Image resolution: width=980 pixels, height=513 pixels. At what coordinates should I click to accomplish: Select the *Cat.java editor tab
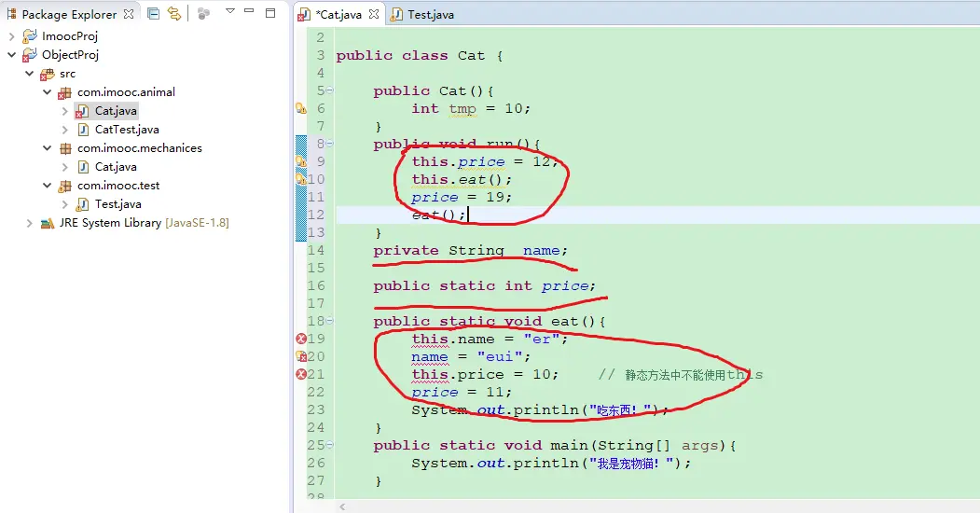click(339, 15)
